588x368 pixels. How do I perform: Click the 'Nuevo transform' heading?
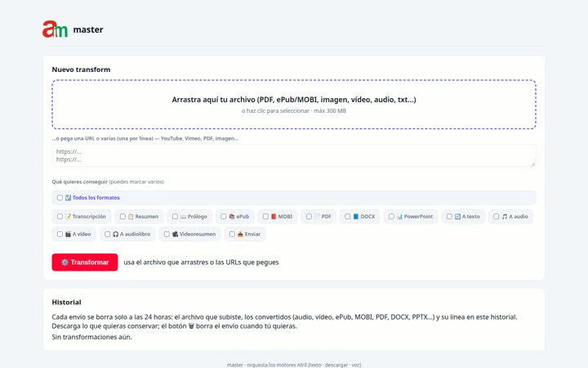click(81, 70)
